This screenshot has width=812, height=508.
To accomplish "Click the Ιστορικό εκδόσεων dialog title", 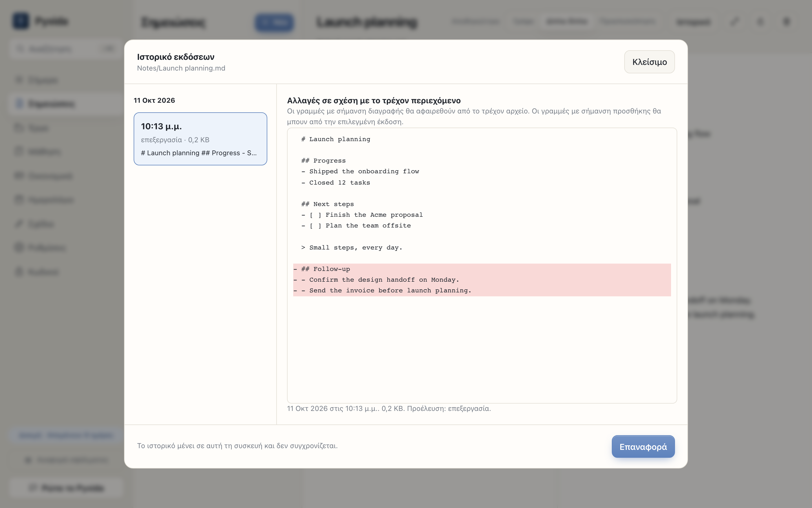I will pos(175,57).
